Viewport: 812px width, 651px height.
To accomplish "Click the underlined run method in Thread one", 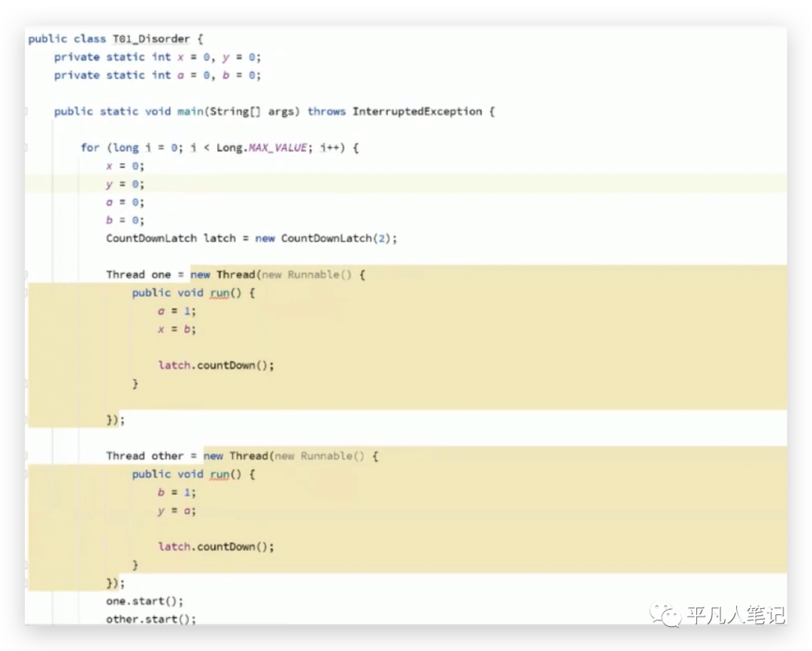I will (220, 293).
